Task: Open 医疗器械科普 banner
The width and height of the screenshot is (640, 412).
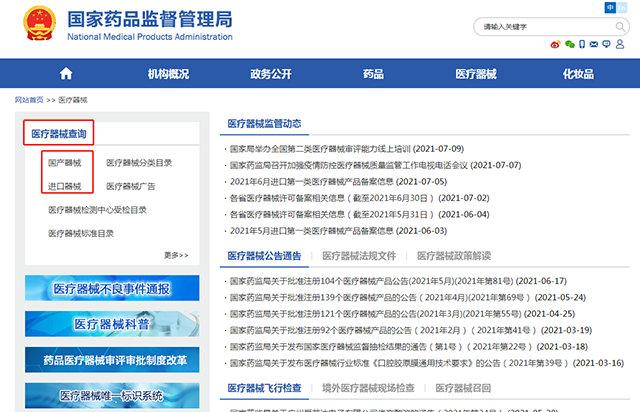Action: pyautogui.click(x=112, y=324)
